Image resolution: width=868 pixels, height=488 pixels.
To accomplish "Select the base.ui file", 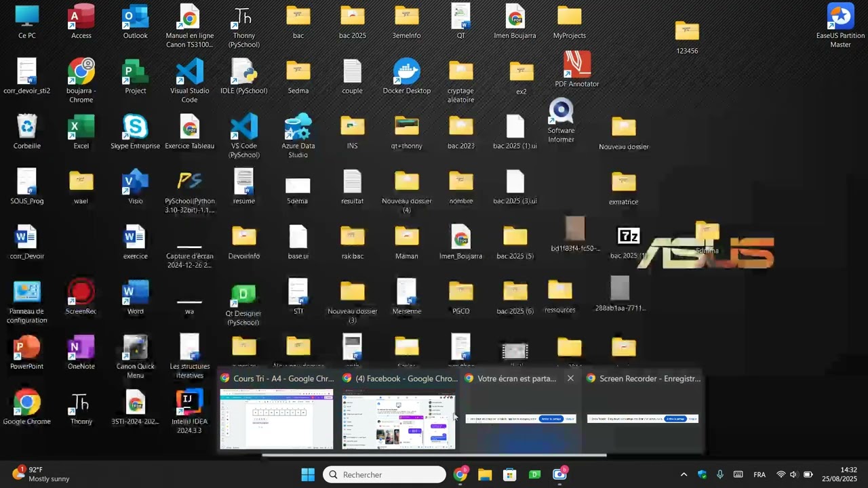I will 298,242.
